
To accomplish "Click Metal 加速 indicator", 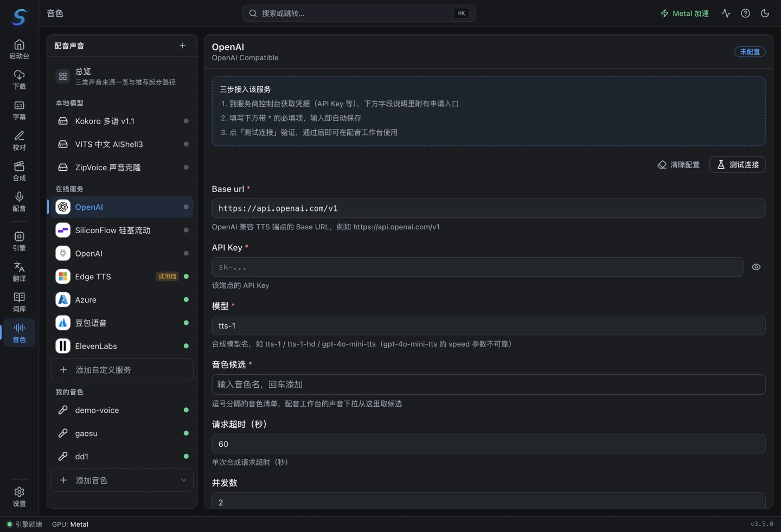I will pyautogui.click(x=684, y=13).
